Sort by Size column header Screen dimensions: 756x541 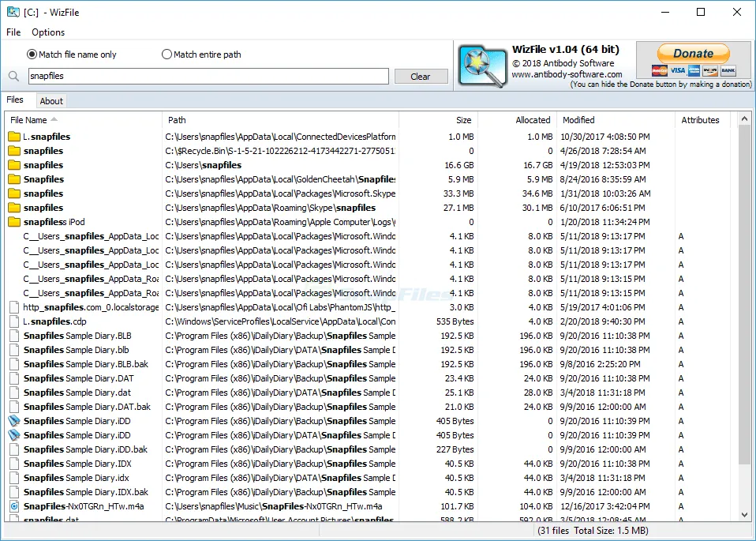pos(438,120)
